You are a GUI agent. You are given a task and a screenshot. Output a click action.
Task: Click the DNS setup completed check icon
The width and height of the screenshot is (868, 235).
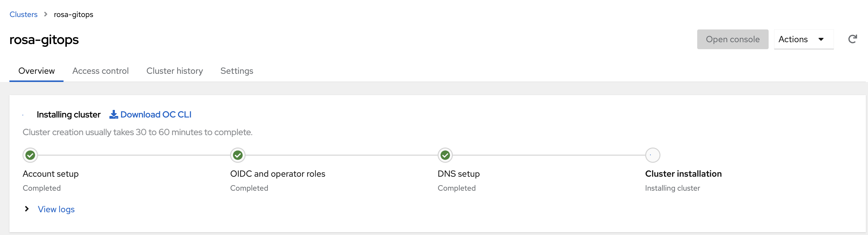click(446, 155)
